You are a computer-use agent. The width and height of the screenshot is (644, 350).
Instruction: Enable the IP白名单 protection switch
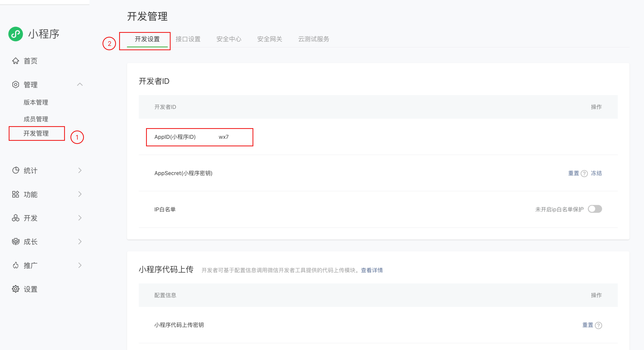595,209
